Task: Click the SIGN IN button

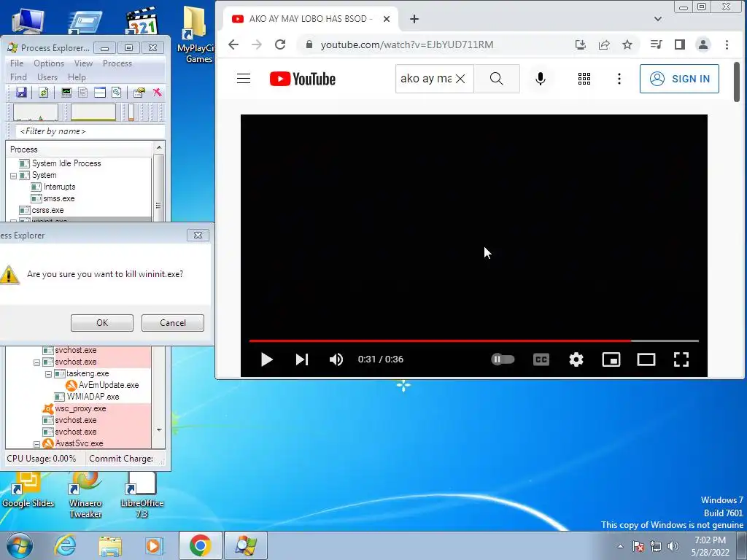Action: 679,79
